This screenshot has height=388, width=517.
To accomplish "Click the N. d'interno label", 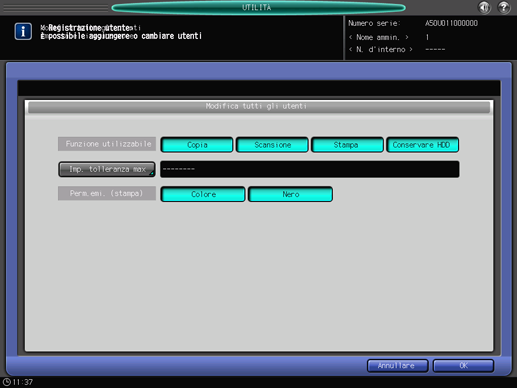I will click(380, 49).
